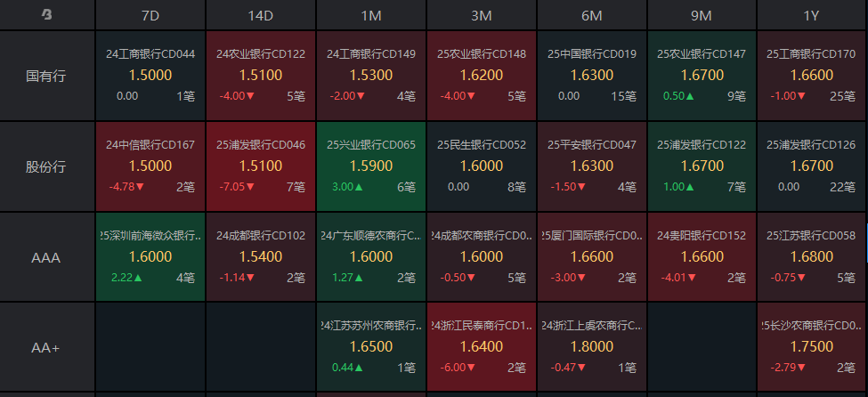868x397 pixels.
Task: Select the 25民生银行CD052 quote cell
Action: (x=482, y=166)
